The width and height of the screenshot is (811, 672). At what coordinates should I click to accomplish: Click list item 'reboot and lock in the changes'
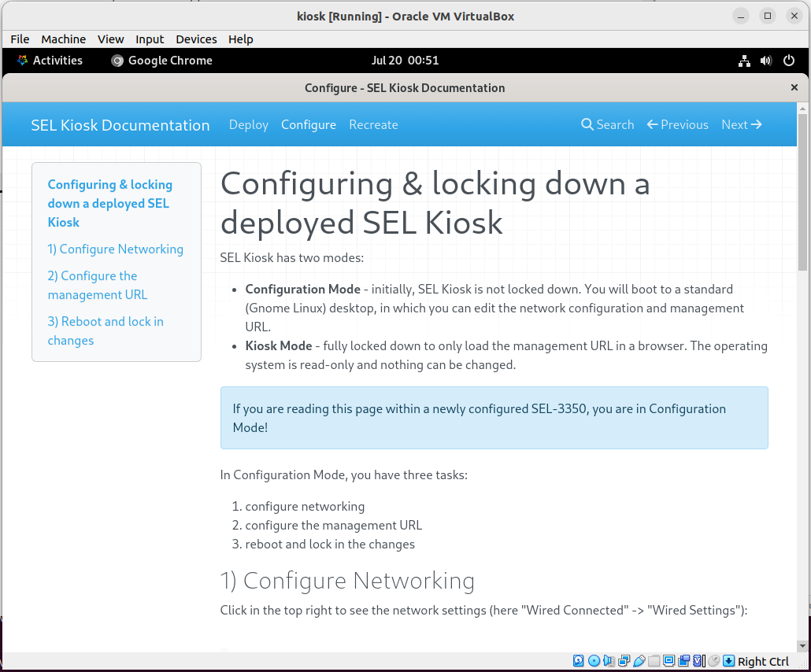[x=330, y=545]
